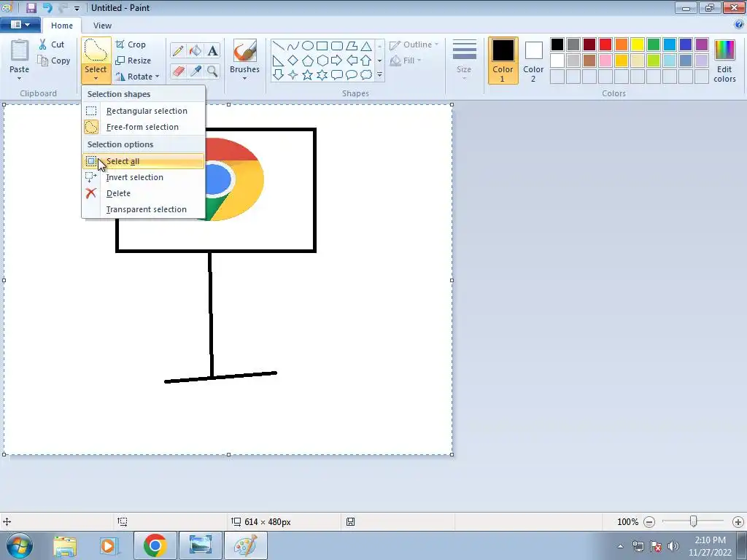This screenshot has width=747, height=560.
Task: Choose the Rectangle shape
Action: (x=322, y=46)
